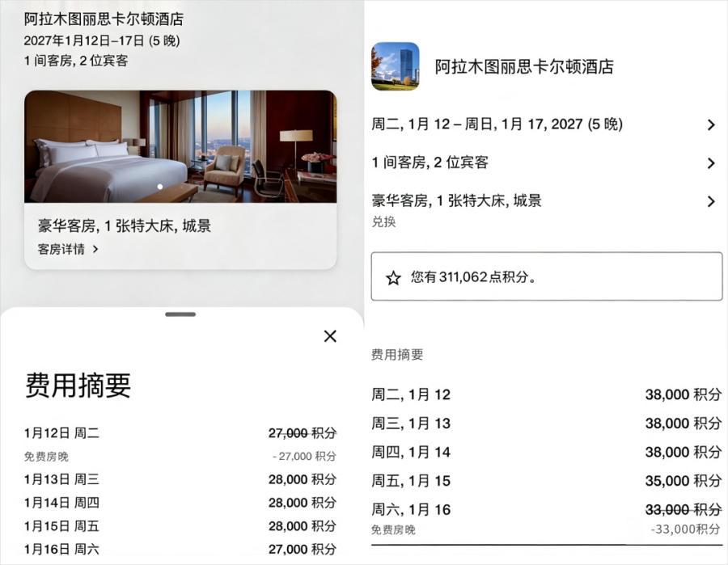This screenshot has width=728, height=565.
Task: Tap the hotel building thumbnail icon
Action: point(396,66)
